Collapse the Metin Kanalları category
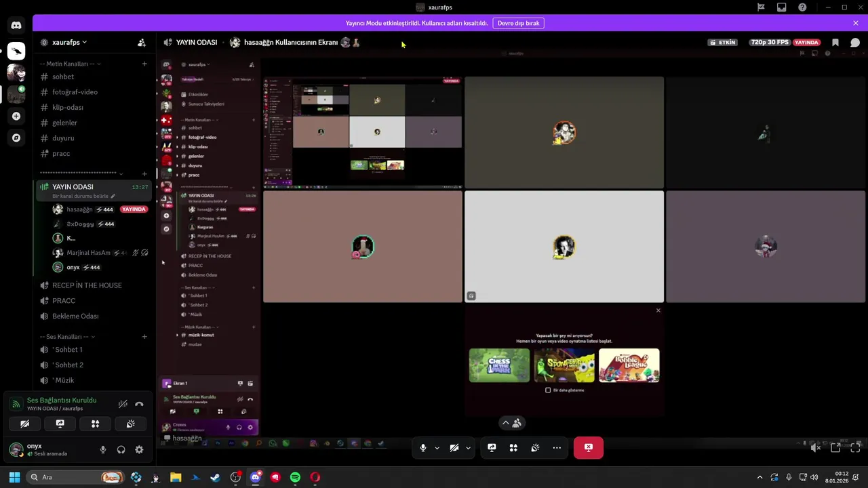Image resolution: width=868 pixels, height=488 pixels. point(71,64)
